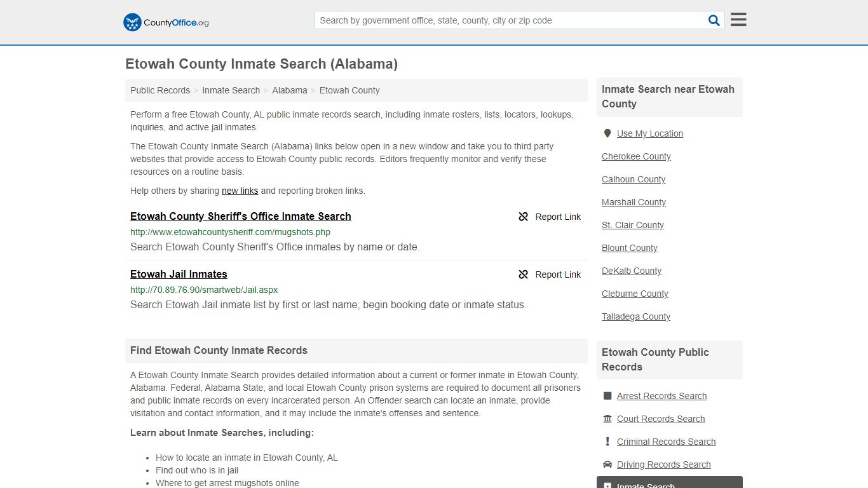Click the Criminal Records Search exclamation icon
The width and height of the screenshot is (868, 488).
(x=607, y=442)
